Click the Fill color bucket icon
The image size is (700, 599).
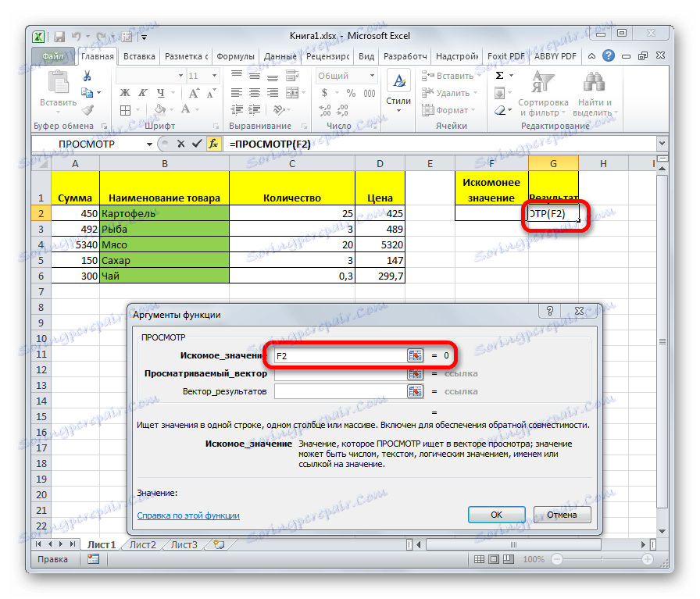pos(160,110)
